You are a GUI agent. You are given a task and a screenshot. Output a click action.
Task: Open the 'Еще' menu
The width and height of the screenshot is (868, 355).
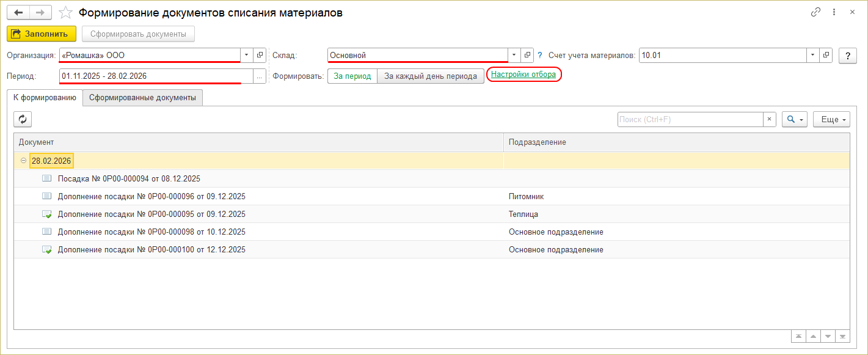[x=831, y=119]
